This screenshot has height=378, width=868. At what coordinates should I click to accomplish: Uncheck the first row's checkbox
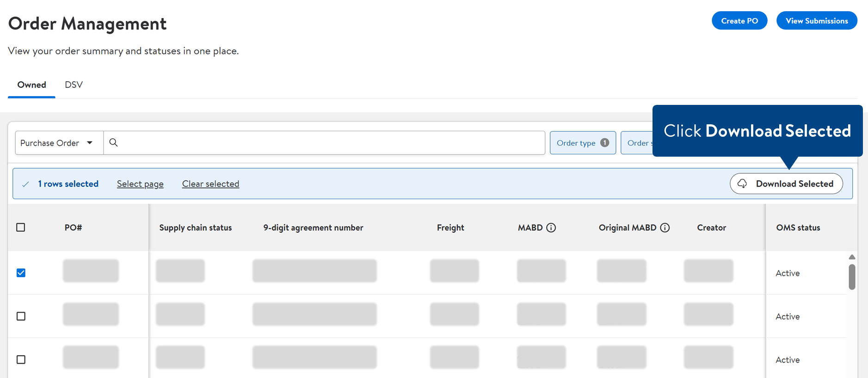pyautogui.click(x=21, y=273)
